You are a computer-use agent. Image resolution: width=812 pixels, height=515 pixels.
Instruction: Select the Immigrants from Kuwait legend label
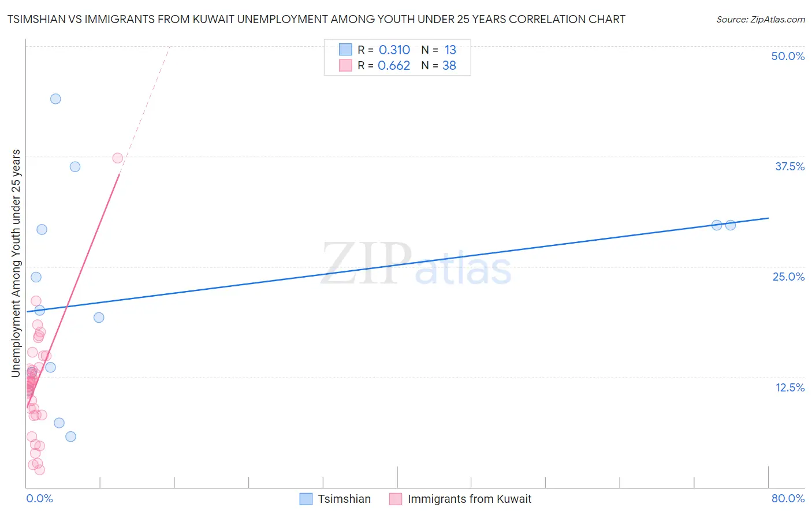point(470,499)
